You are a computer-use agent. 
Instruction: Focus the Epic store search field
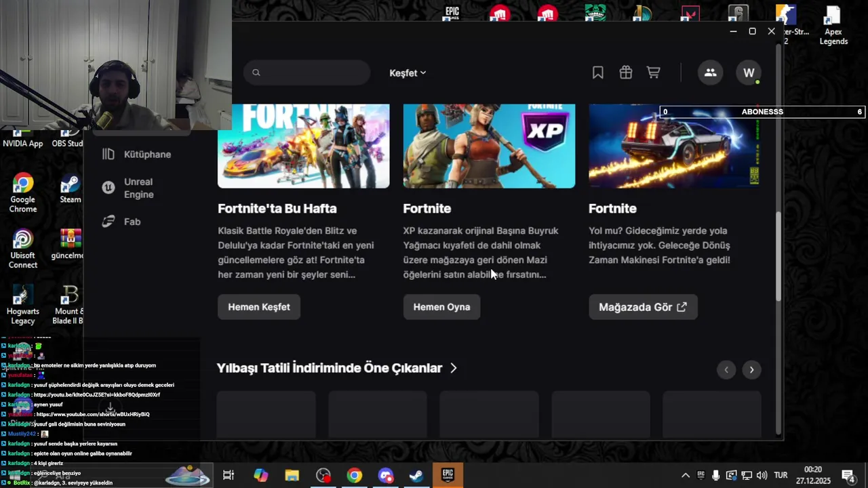click(307, 73)
